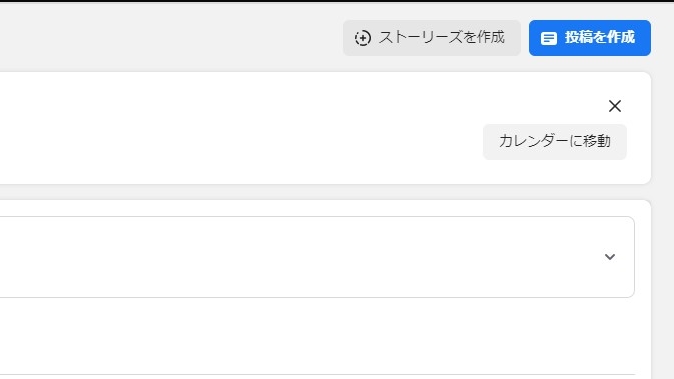
Task: Go to calendar via カレンダーに移動
Action: coord(555,142)
